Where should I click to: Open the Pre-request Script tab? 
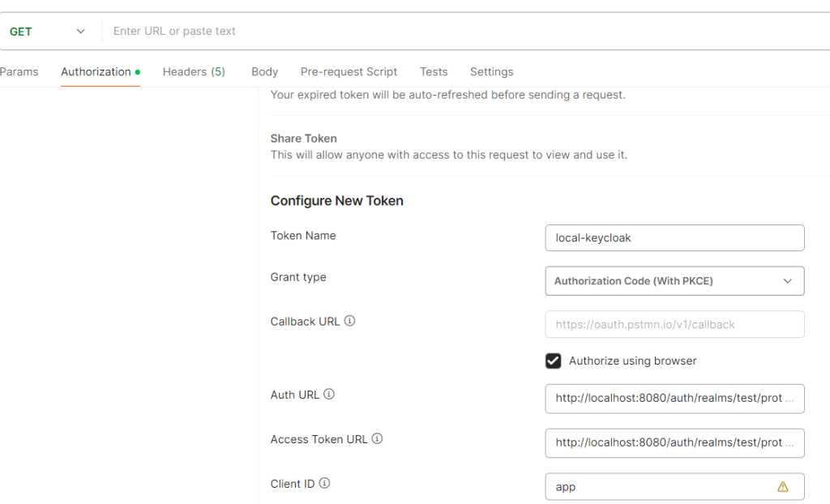349,71
